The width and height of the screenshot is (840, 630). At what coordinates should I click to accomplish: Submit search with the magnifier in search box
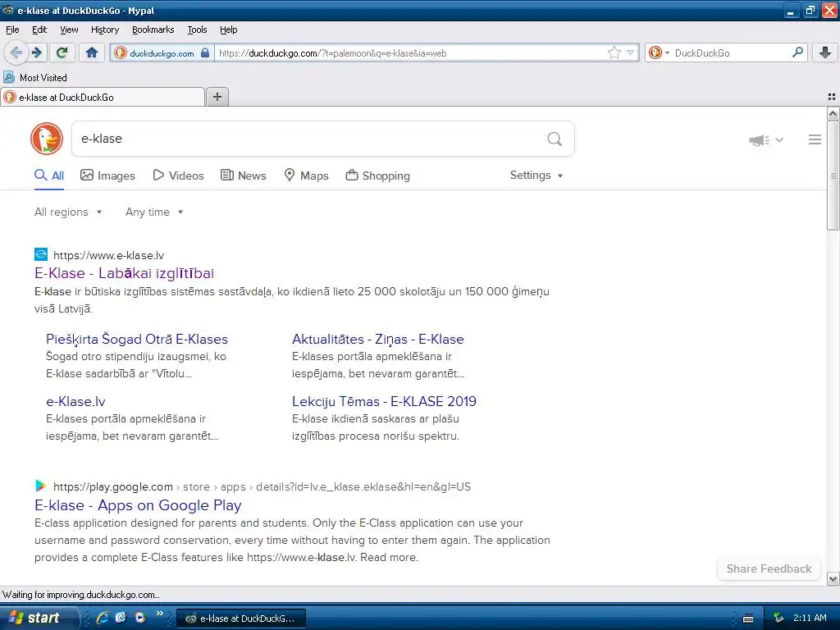(x=555, y=139)
